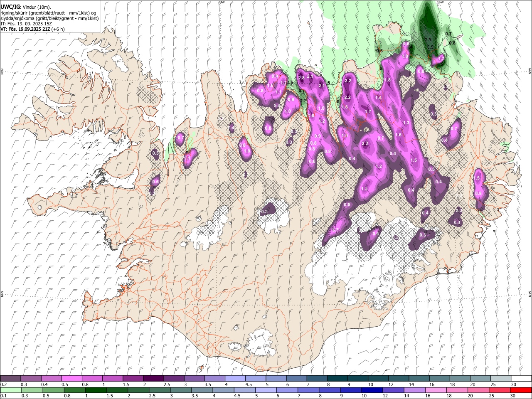Image resolution: width=532 pixels, height=399 pixels.
Task: Click the '15W' longitude label
Action: (440, 2)
